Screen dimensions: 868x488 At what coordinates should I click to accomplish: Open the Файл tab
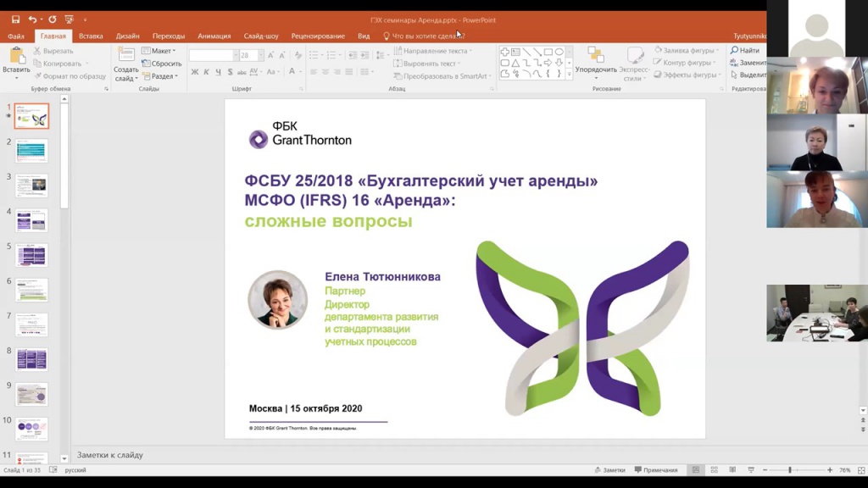(16, 36)
